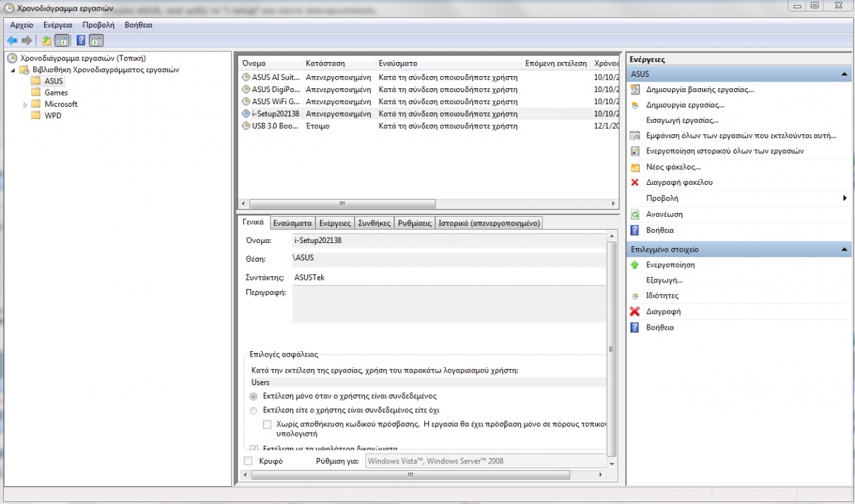Collapse the ASUS actions section arrow
This screenshot has height=504, width=855.
pyautogui.click(x=844, y=74)
